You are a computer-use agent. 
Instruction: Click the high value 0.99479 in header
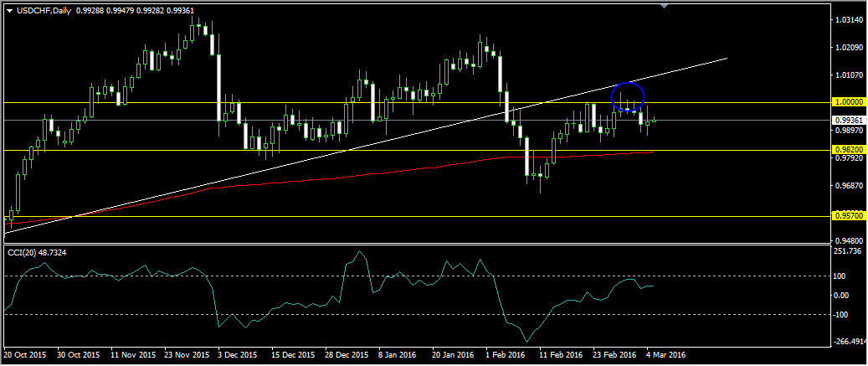119,11
